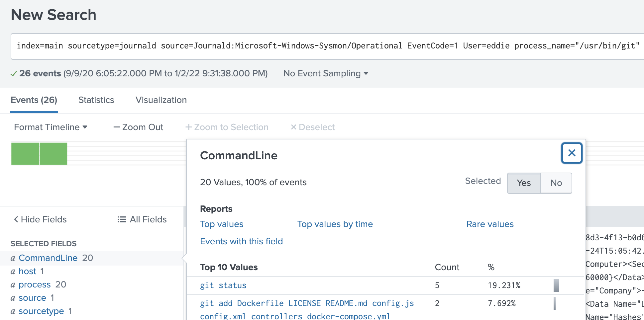Select the host field in sidebar
The height and width of the screenshot is (320, 644).
(27, 271)
